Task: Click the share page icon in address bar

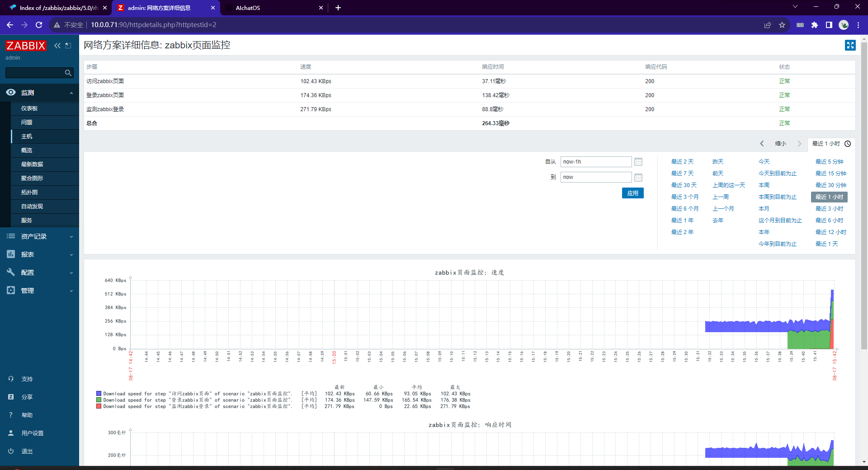Action: (x=768, y=25)
